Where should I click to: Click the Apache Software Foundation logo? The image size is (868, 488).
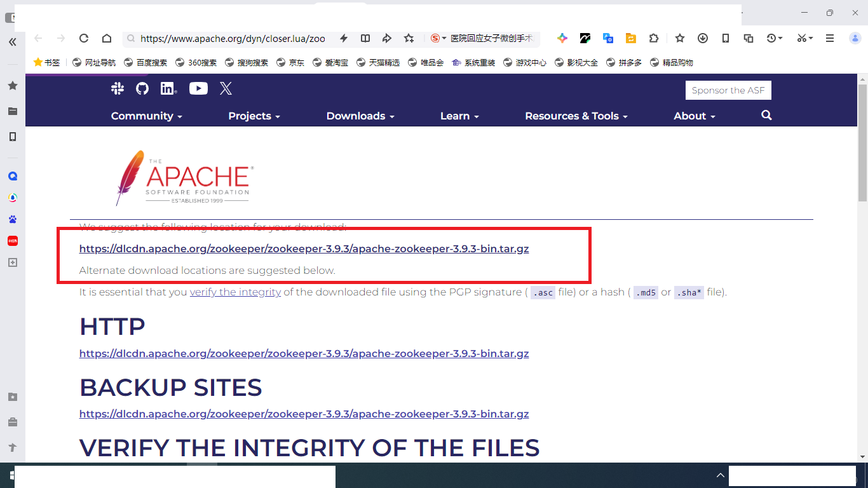[185, 177]
